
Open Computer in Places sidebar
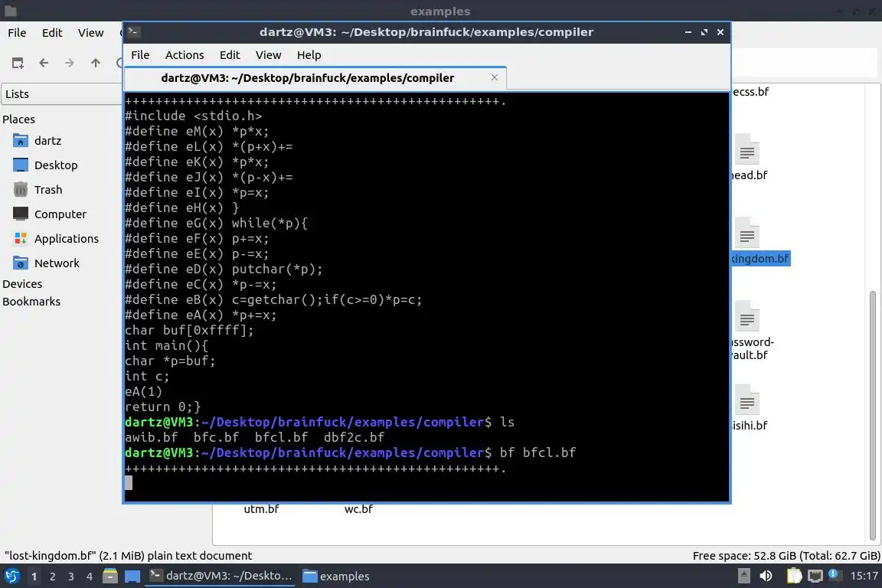tap(60, 214)
